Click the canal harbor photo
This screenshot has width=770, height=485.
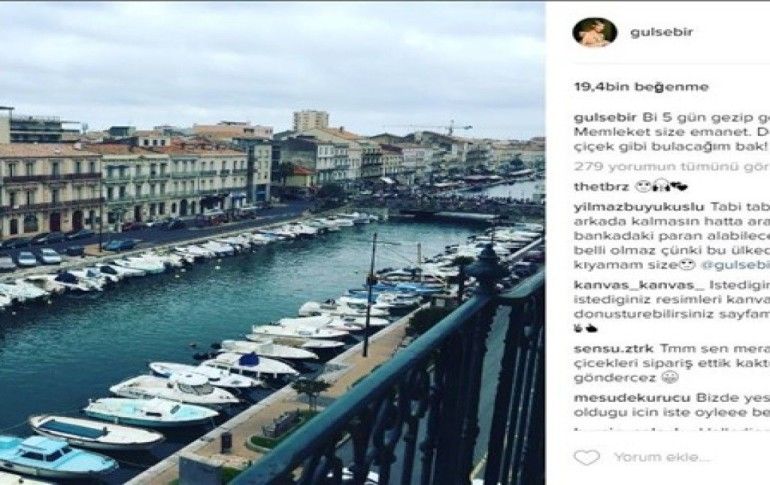point(272,242)
